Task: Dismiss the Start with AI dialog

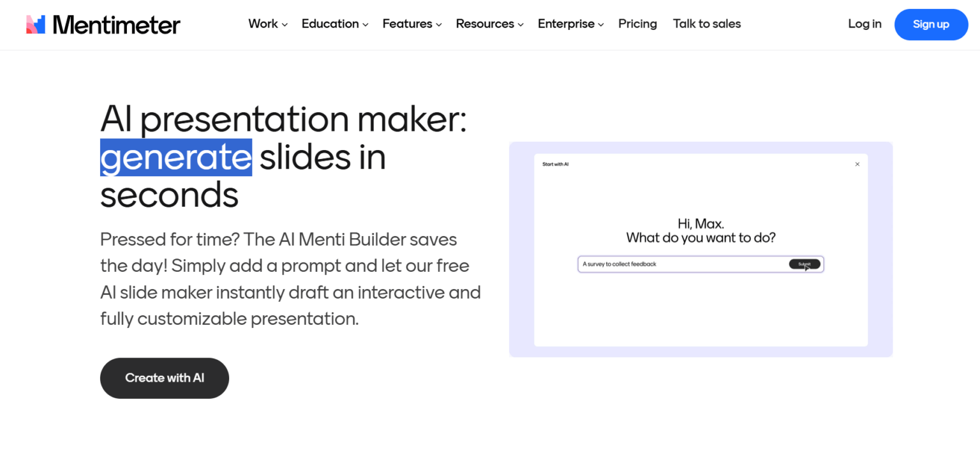Action: click(x=857, y=164)
